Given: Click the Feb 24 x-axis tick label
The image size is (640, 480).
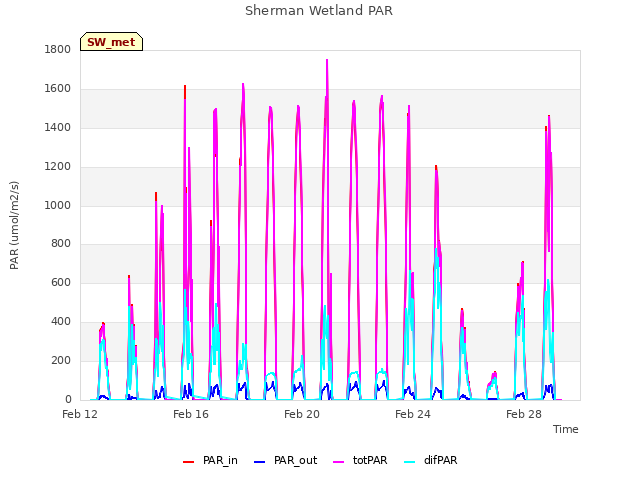Looking at the screenshot, I should pyautogui.click(x=413, y=414).
